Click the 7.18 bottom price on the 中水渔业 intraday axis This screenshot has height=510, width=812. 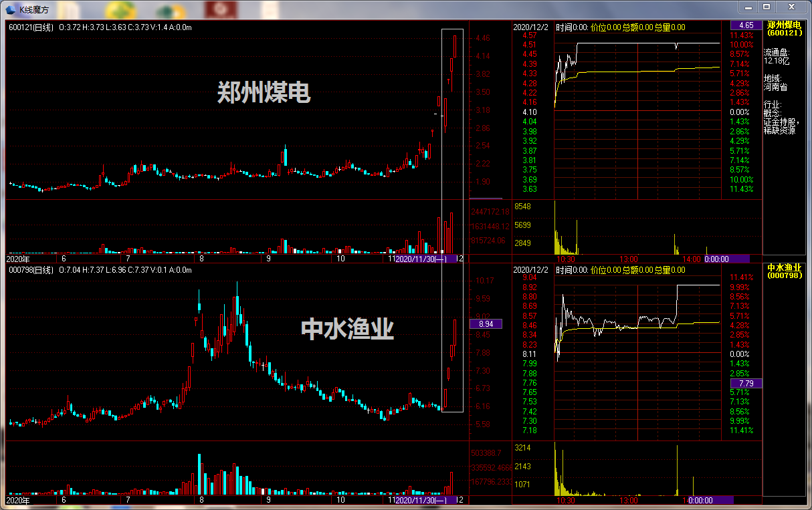click(x=529, y=430)
